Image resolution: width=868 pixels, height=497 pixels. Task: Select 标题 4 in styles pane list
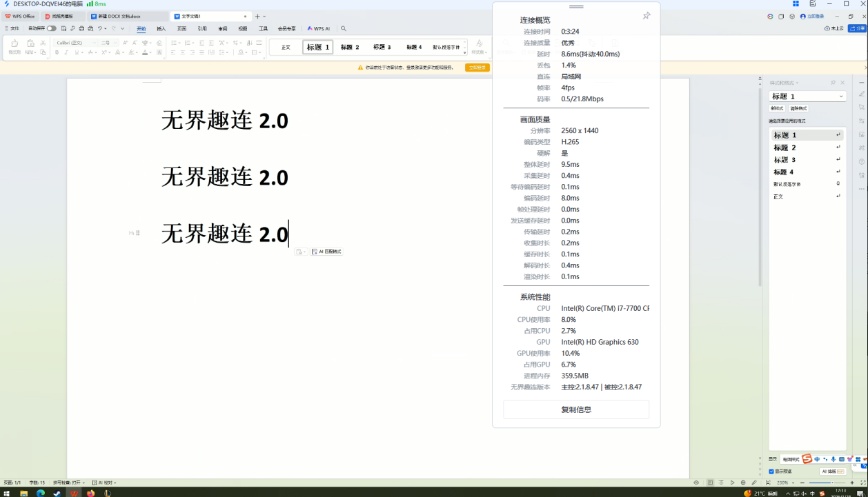[807, 172]
